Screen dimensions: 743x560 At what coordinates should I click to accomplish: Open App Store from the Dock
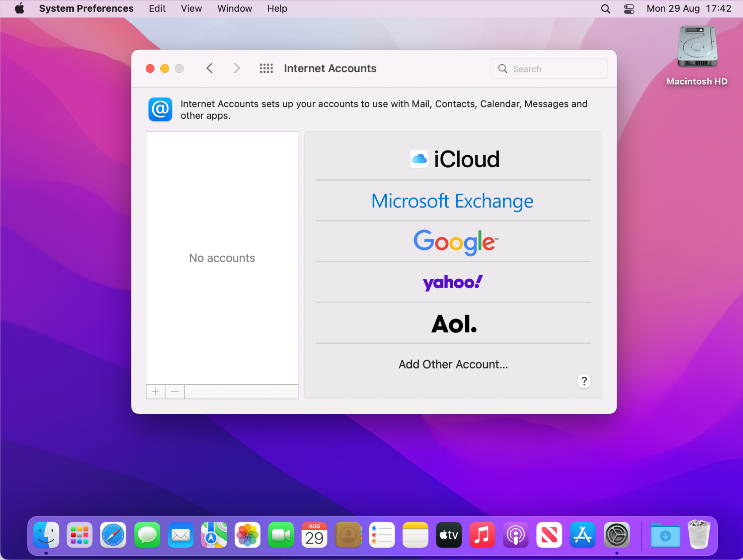pyautogui.click(x=583, y=535)
